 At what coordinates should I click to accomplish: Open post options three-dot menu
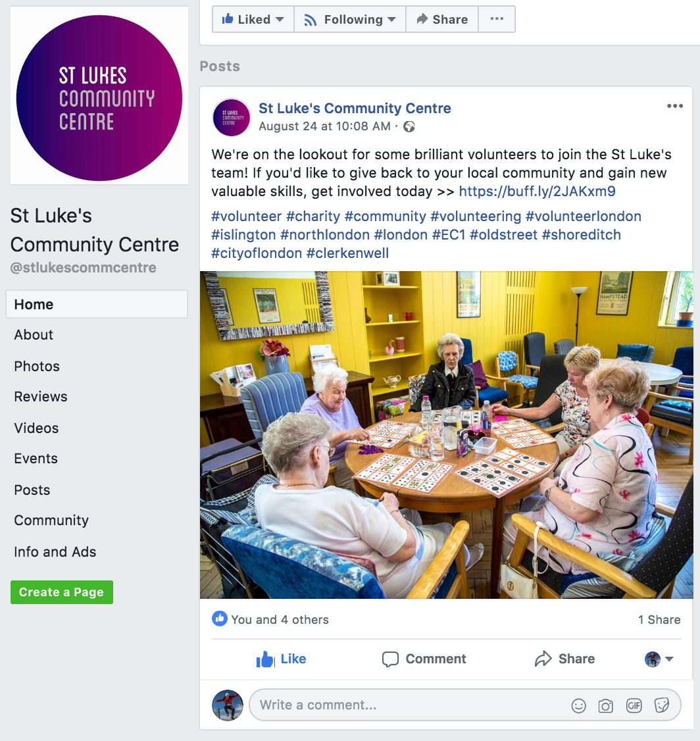pos(674,106)
